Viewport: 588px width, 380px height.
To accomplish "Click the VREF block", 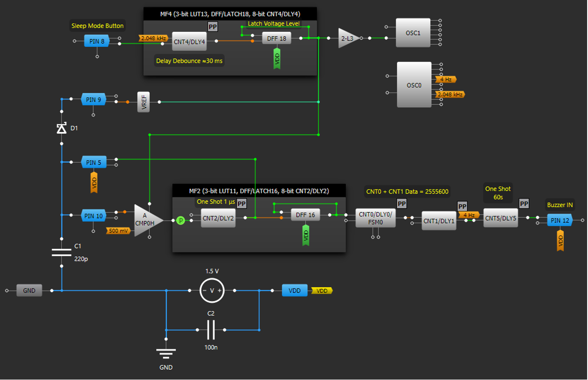I will (144, 102).
